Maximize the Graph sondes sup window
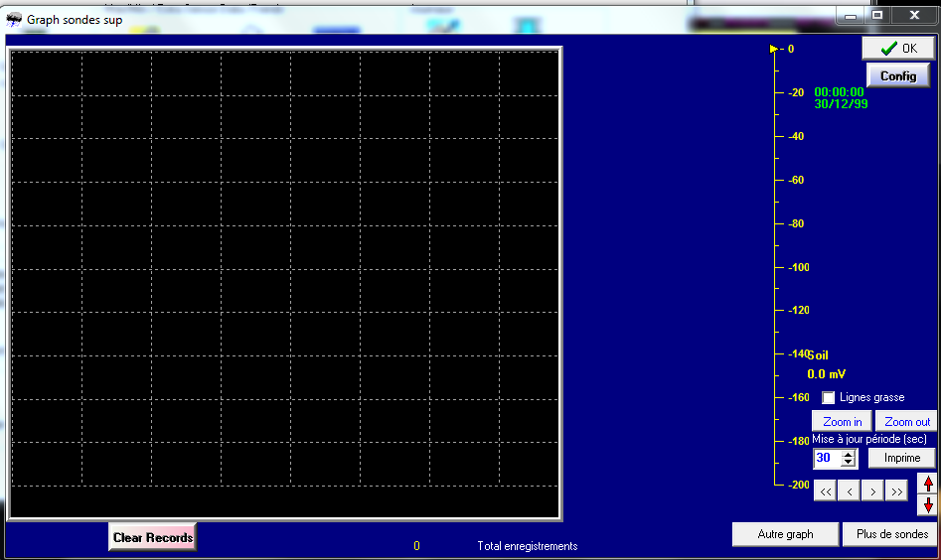This screenshot has height=560, width=941. click(x=877, y=16)
